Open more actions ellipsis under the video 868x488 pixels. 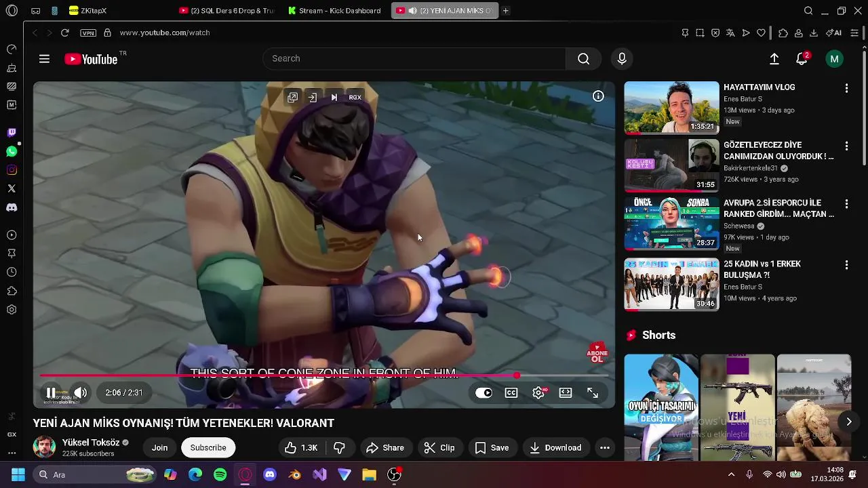pyautogui.click(x=605, y=447)
